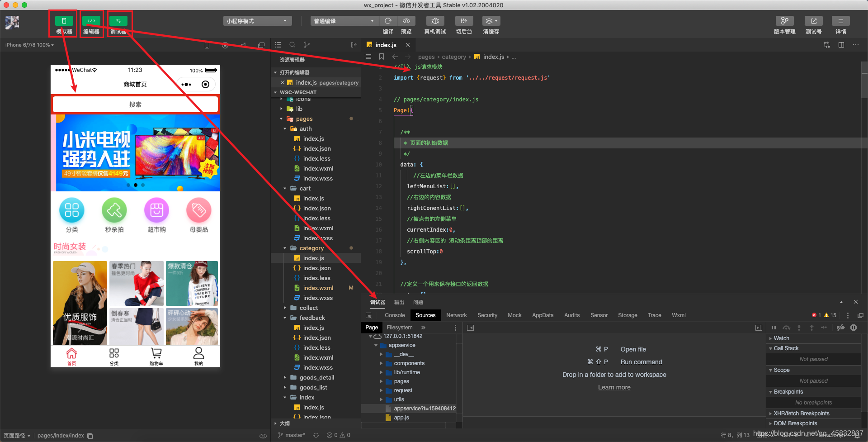The width and height of the screenshot is (868, 442).
Task: Toggle the debugger panel button
Action: (118, 21)
